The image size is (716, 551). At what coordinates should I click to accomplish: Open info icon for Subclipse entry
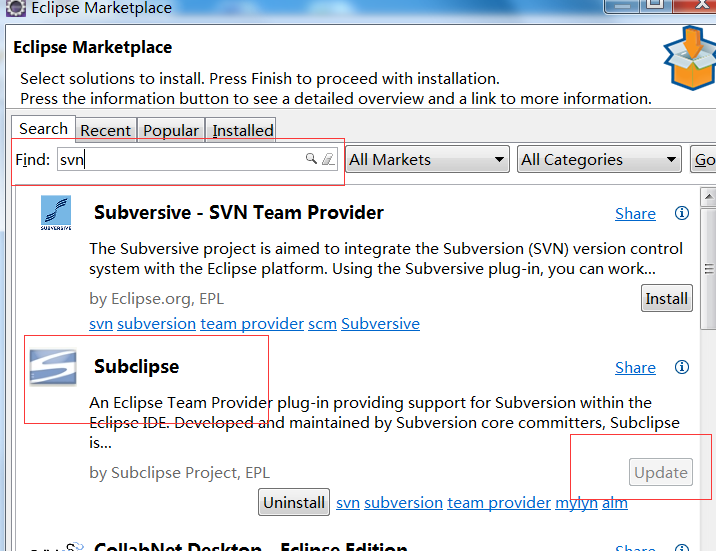(x=682, y=367)
